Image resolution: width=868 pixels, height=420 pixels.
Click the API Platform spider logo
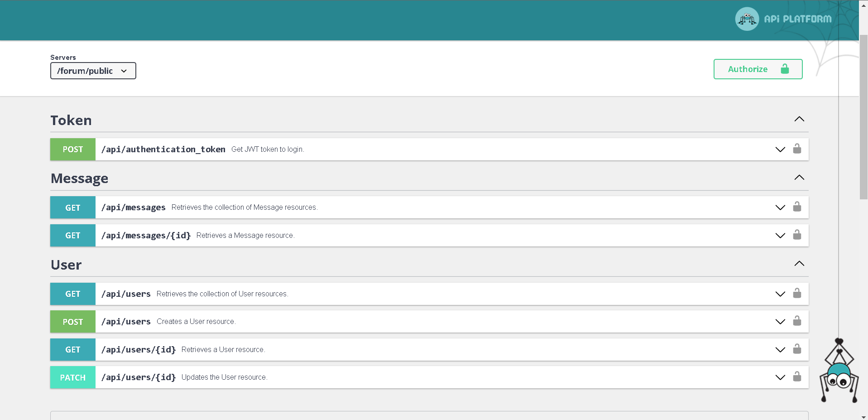point(747,19)
